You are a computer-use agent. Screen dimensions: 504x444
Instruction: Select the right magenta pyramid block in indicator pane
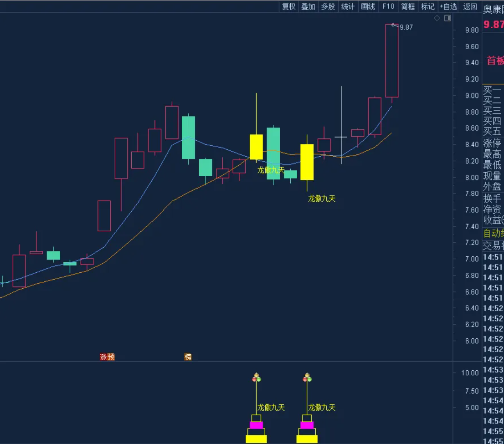point(307,425)
